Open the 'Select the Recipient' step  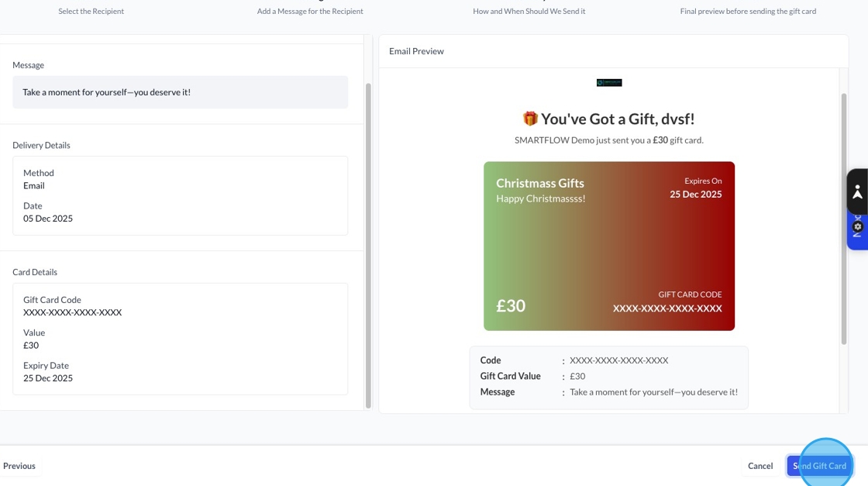point(91,11)
